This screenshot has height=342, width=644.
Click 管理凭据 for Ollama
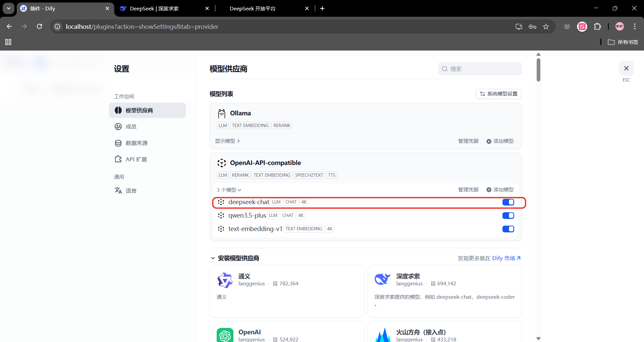point(468,141)
